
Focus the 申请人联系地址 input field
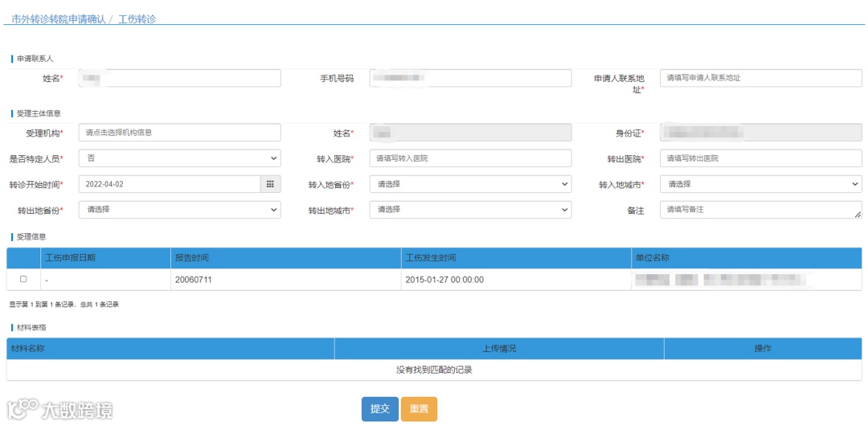(x=760, y=78)
